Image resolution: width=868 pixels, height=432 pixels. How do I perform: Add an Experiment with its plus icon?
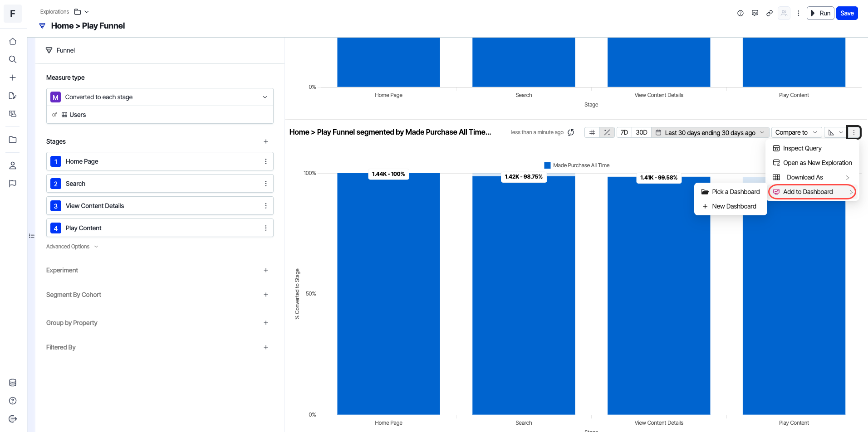(x=266, y=270)
